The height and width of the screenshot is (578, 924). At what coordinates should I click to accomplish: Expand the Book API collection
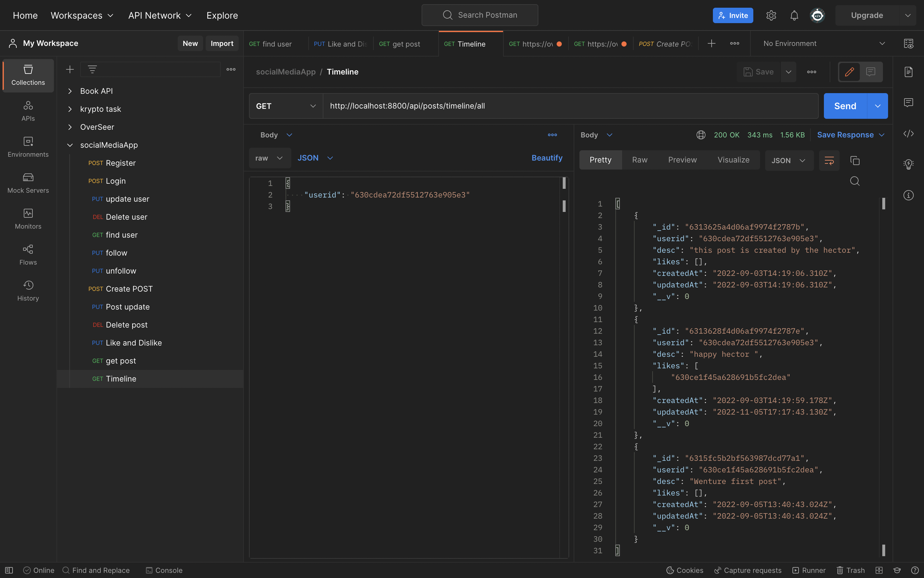(70, 91)
